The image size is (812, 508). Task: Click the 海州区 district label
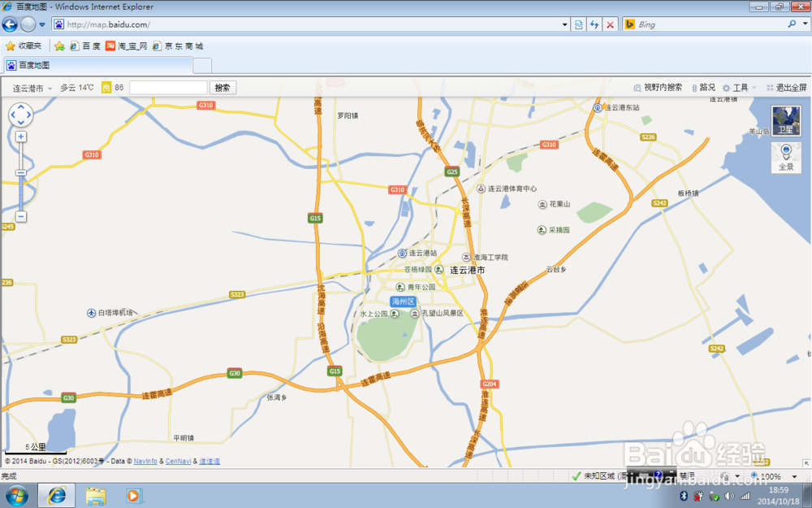pos(404,302)
